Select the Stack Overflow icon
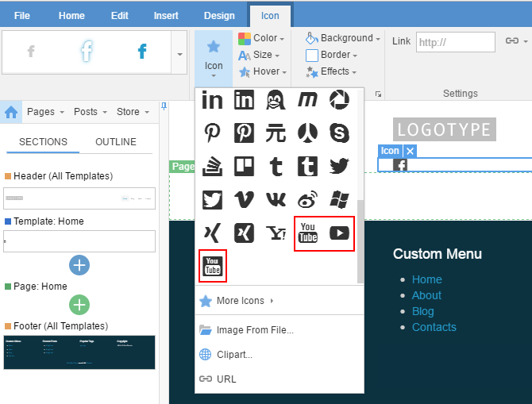Screen dimensions: 532x404 (212, 166)
